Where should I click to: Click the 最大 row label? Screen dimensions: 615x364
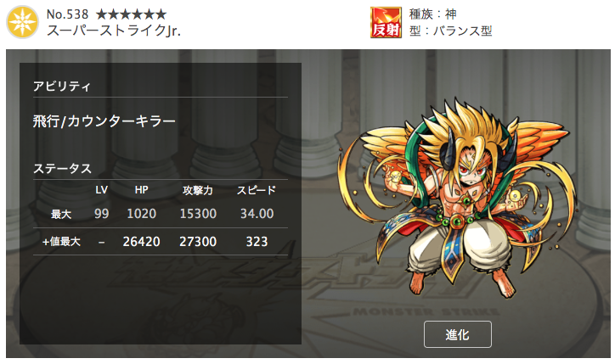coord(61,214)
